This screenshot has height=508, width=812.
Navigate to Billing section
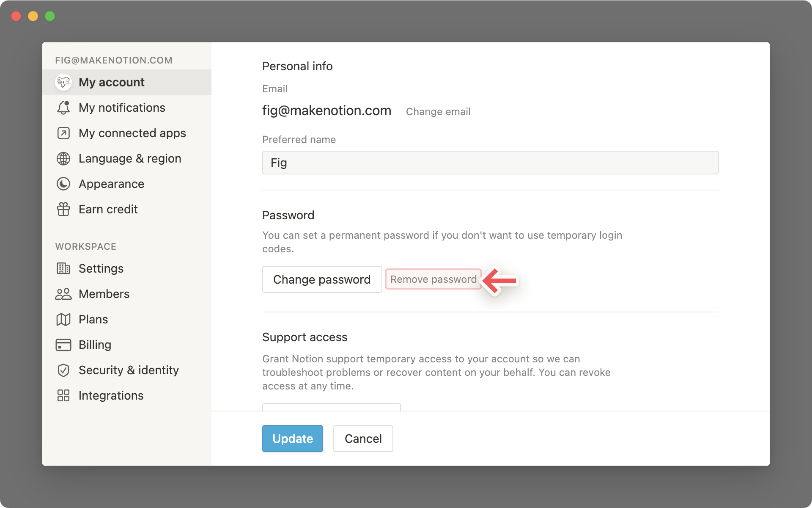tap(94, 344)
